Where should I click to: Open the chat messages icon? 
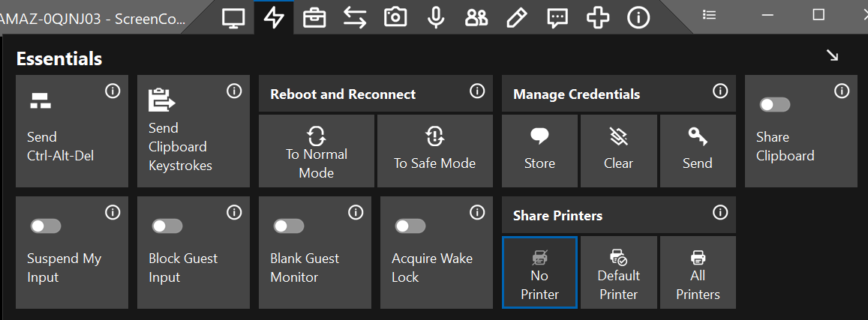(557, 18)
